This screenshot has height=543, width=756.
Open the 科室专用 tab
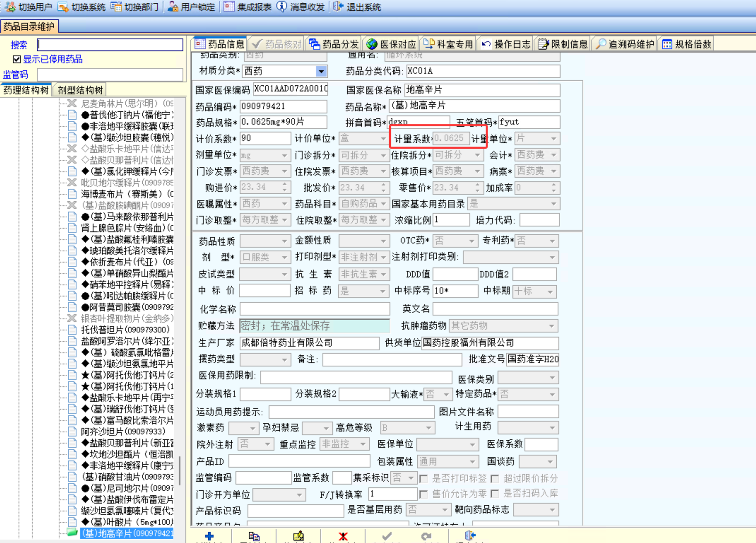click(448, 44)
